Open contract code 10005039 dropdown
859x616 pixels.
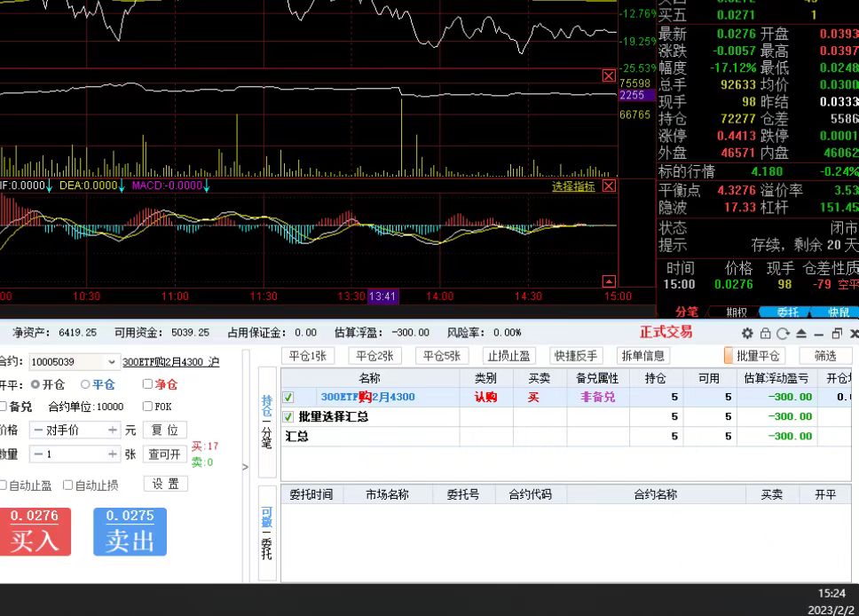(111, 362)
